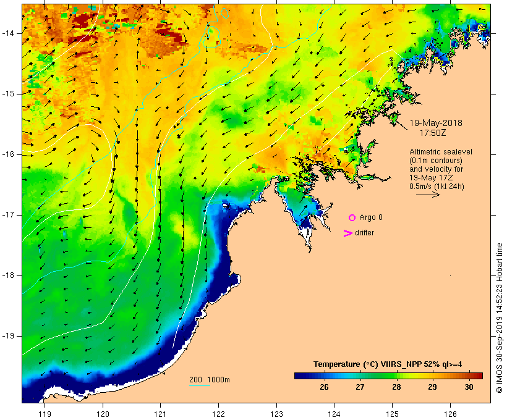Click longitude axis label '120'

(x=103, y=414)
